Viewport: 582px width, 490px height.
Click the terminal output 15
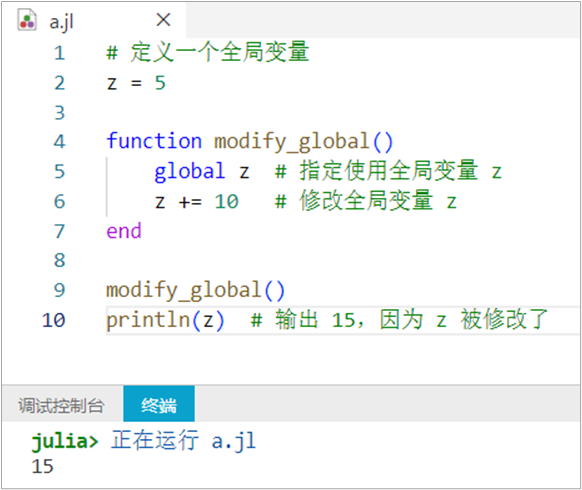[42, 466]
